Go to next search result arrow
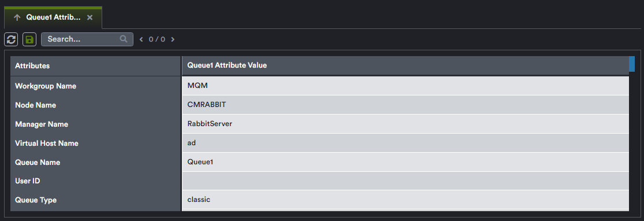 pos(173,39)
